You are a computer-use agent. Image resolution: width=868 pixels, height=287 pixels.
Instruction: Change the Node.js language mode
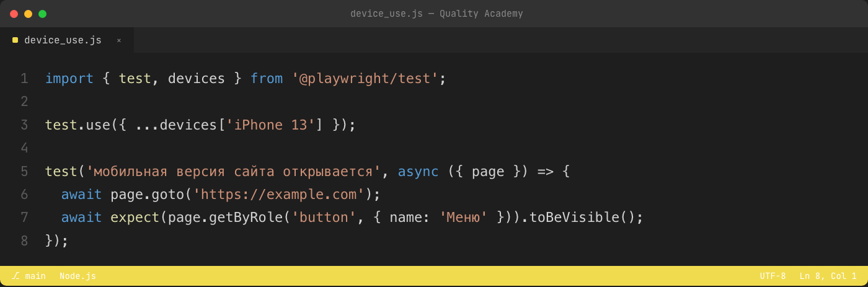(x=77, y=276)
